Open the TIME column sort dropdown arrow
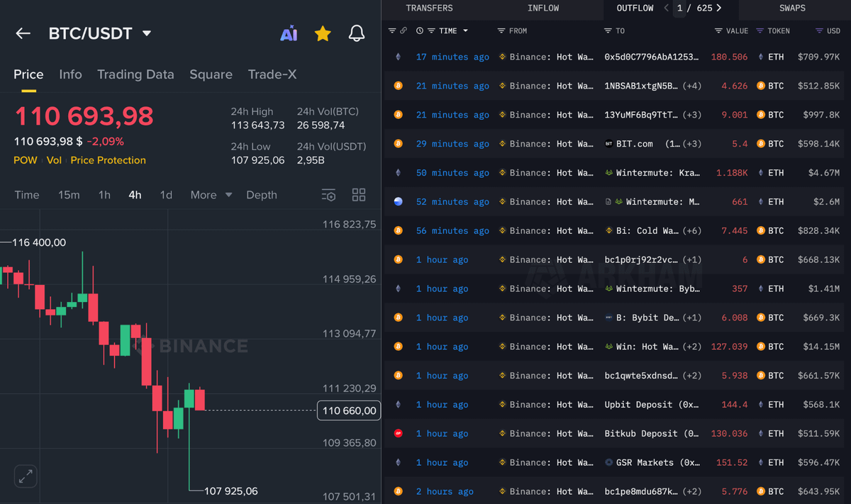 point(465,31)
